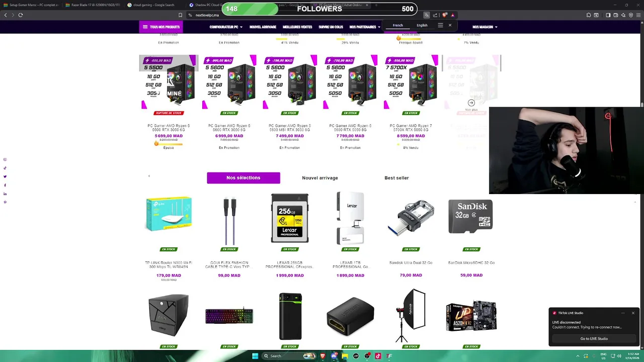The height and width of the screenshot is (362, 644).
Task: Open SUIVRE UN COLIS link
Action: (331, 27)
